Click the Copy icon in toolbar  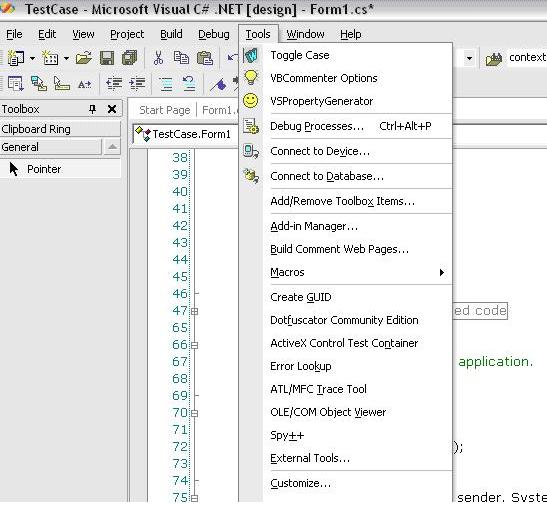[x=181, y=58]
